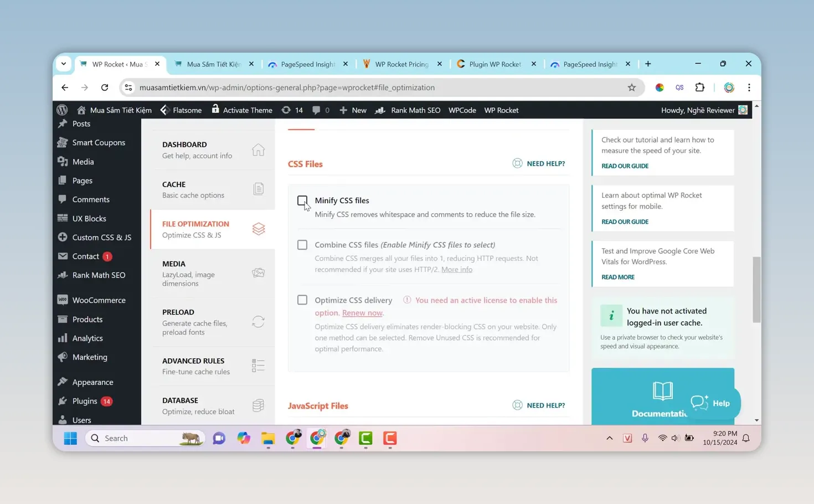Click the taskbar clock showing 9:20 PM
Screen dimensions: 814x504
[720, 438]
